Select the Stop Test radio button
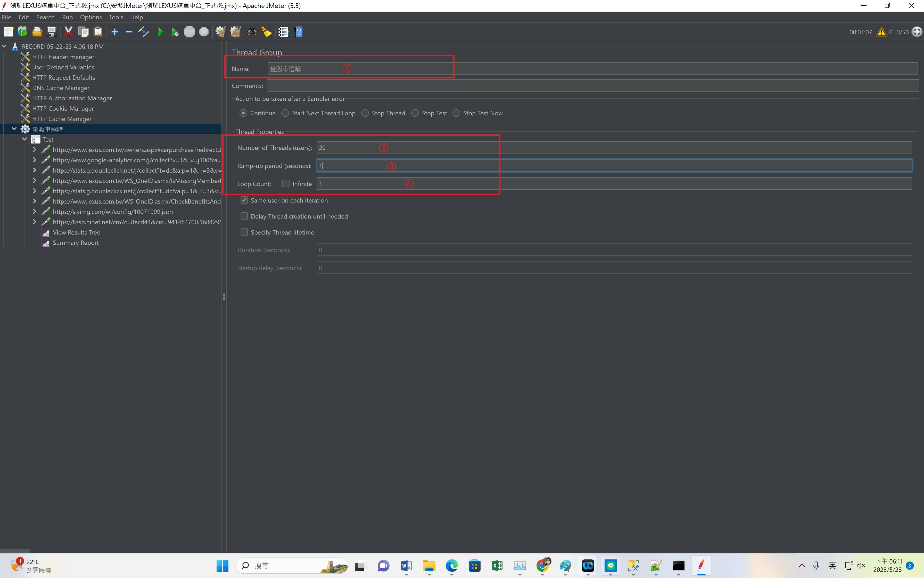Screen dimensions: 924x578 coord(415,113)
